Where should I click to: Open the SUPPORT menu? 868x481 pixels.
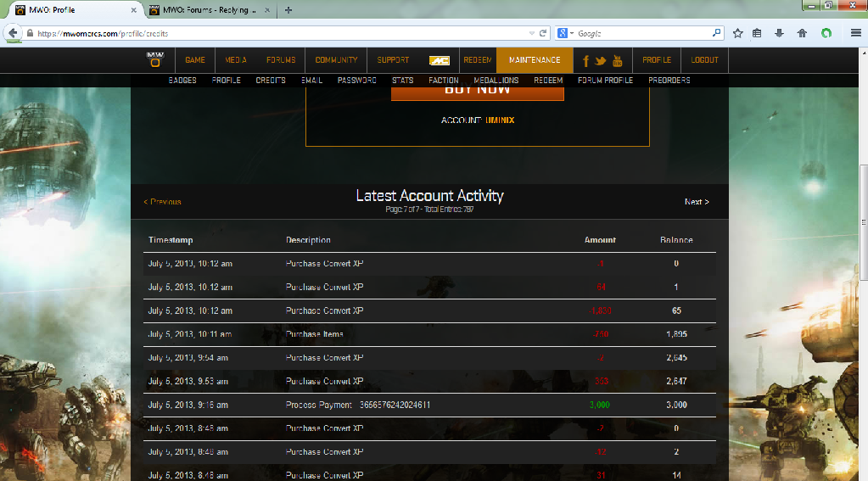coord(393,59)
